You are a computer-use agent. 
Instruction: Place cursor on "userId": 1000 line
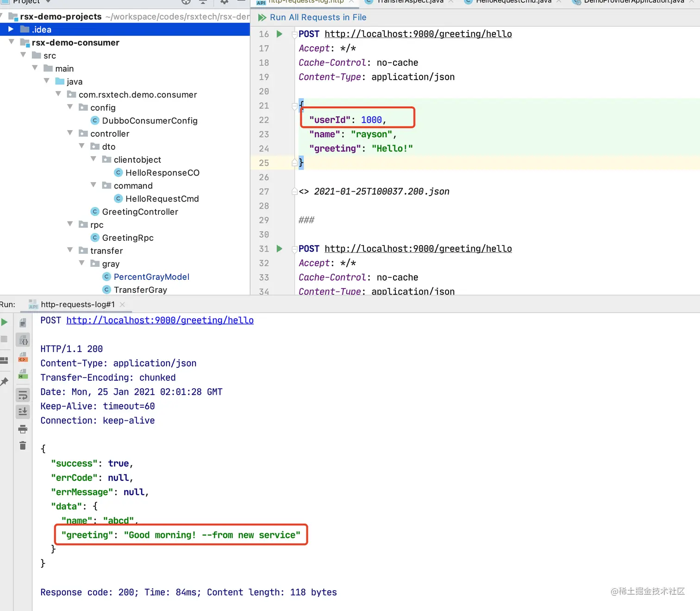pyautogui.click(x=347, y=120)
